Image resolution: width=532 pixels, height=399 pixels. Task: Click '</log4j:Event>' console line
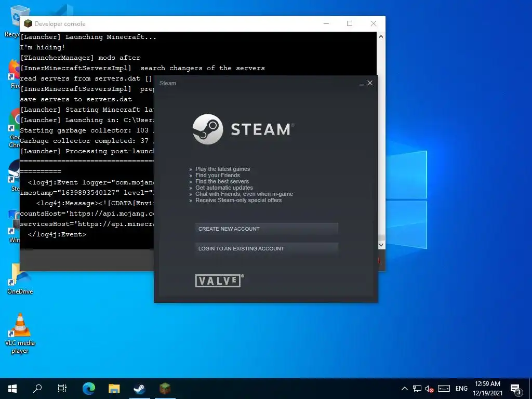(57, 234)
